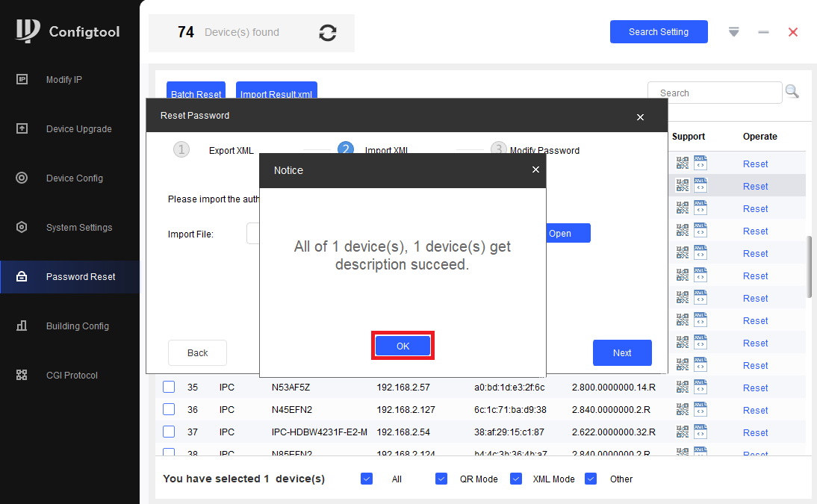Uncheck the XML Mode filter checkbox
The height and width of the screenshot is (504, 817).
[516, 479]
